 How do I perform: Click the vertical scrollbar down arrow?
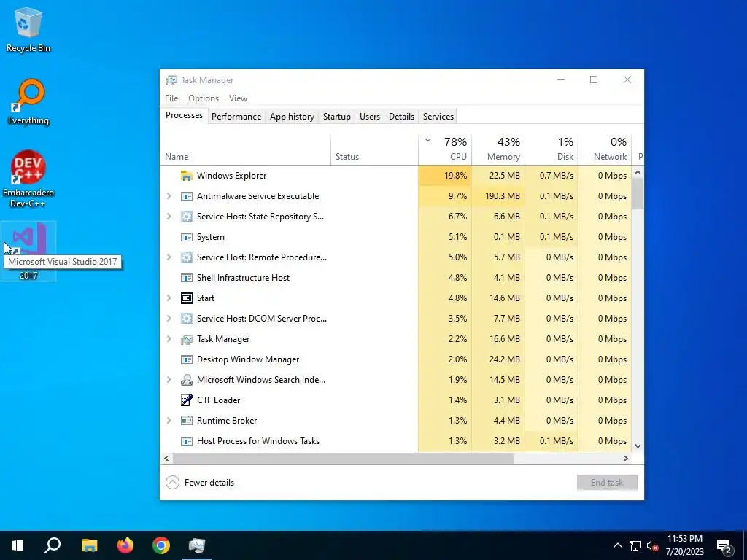click(x=638, y=447)
